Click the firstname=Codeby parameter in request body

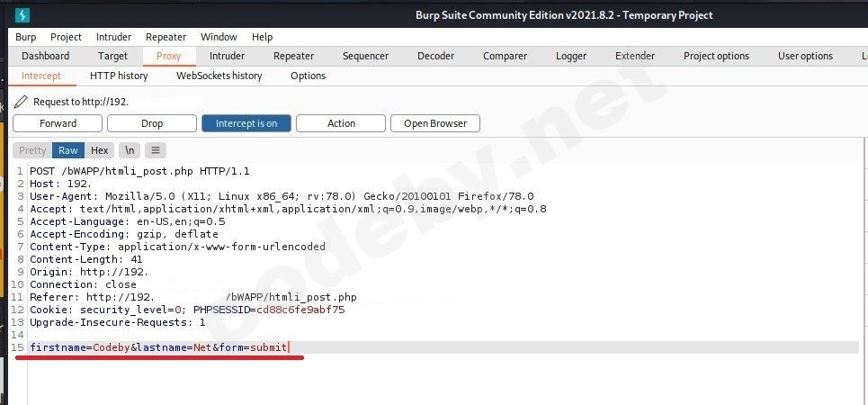tap(80, 347)
